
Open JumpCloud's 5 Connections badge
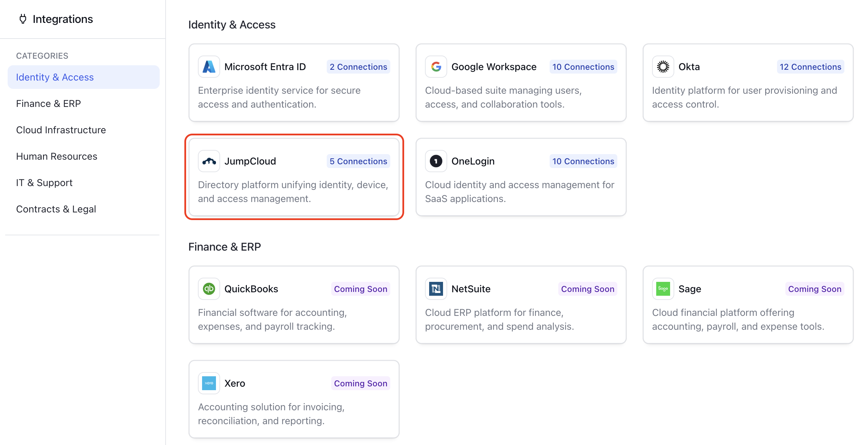click(x=358, y=161)
